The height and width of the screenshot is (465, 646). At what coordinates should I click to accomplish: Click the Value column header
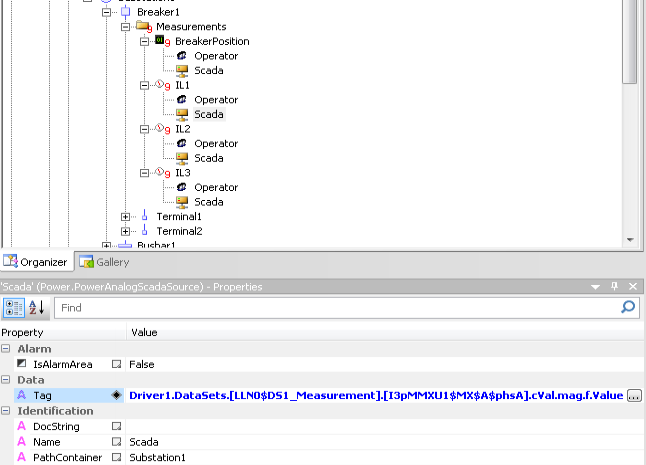(385, 332)
